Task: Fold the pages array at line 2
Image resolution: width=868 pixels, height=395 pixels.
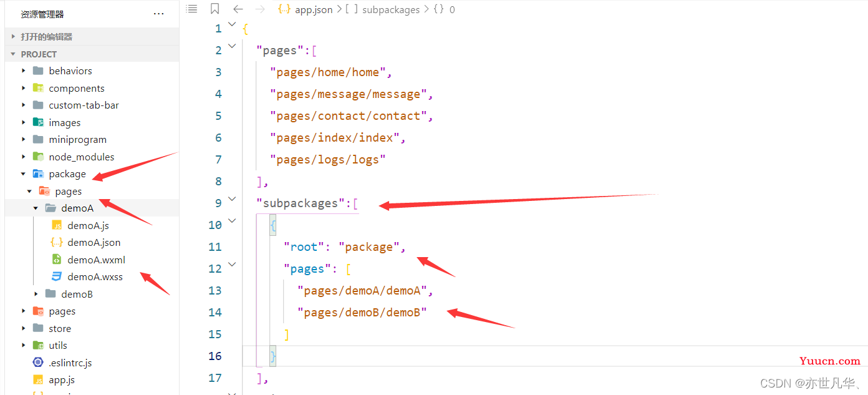Action: (232, 46)
